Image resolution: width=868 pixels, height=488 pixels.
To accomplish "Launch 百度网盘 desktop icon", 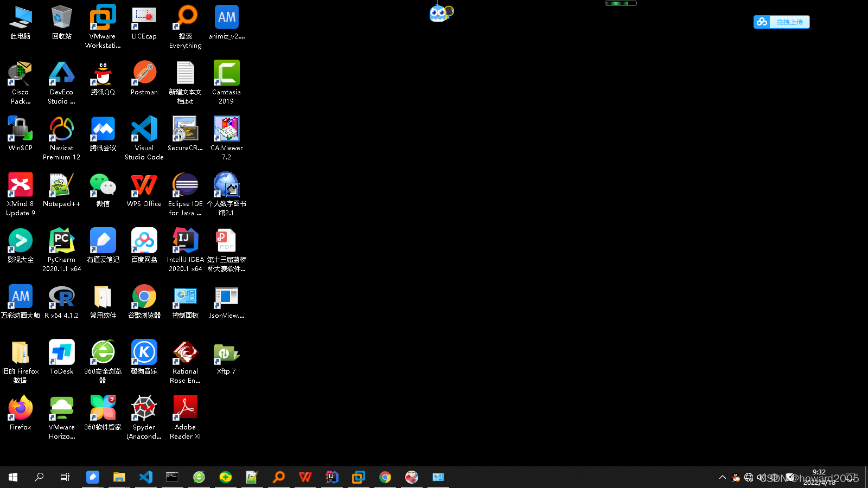I will click(144, 245).
